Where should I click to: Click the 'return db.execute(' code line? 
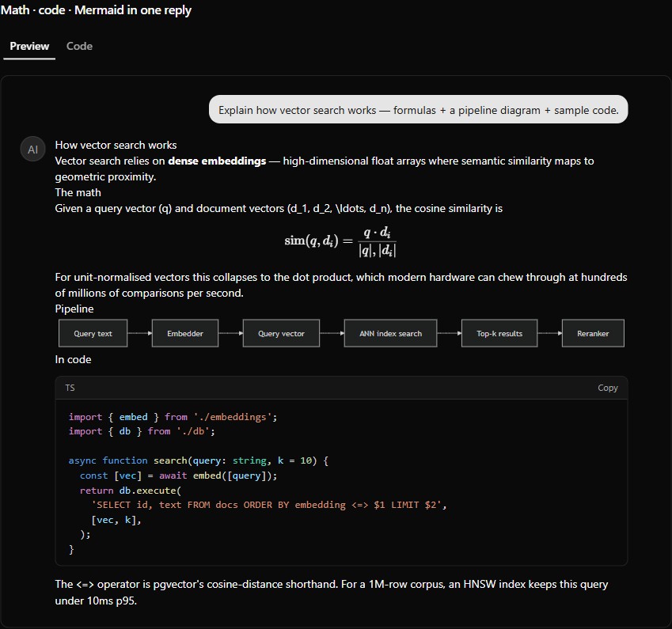[x=131, y=491]
